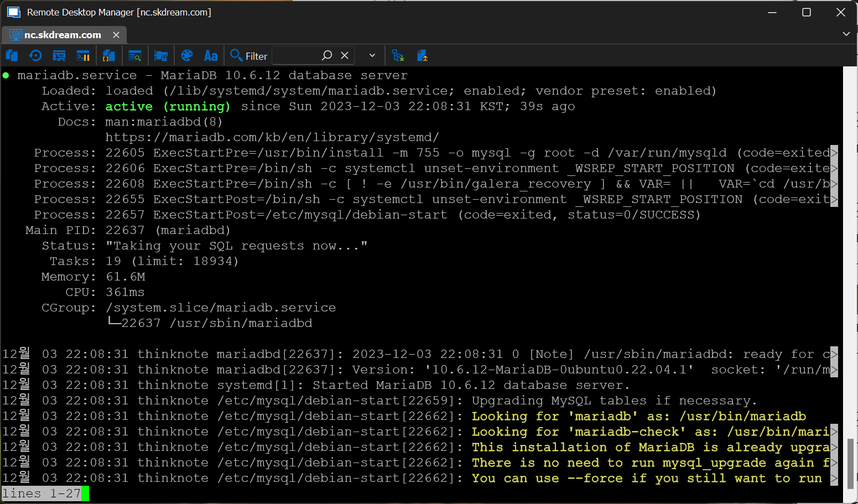This screenshot has height=504, width=858.
Task: Open the screenshot capture tool icon
Action: (x=59, y=55)
